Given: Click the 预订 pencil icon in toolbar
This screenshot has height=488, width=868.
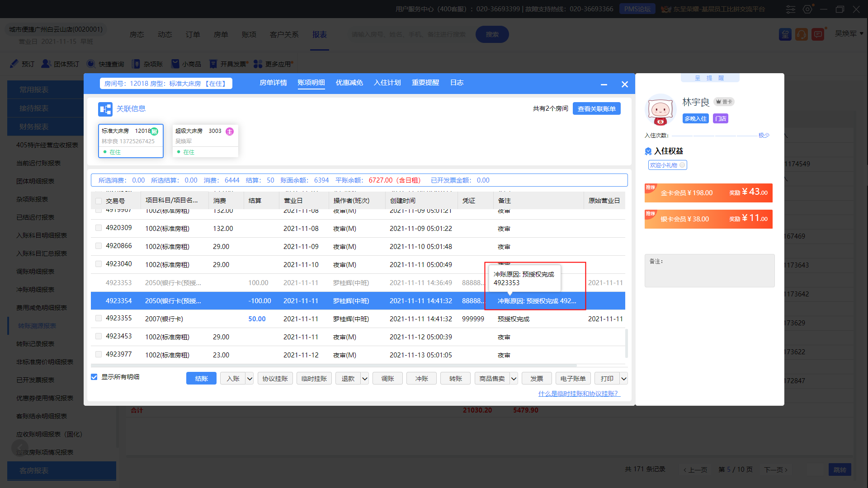Looking at the screenshot, I should click(x=14, y=64).
